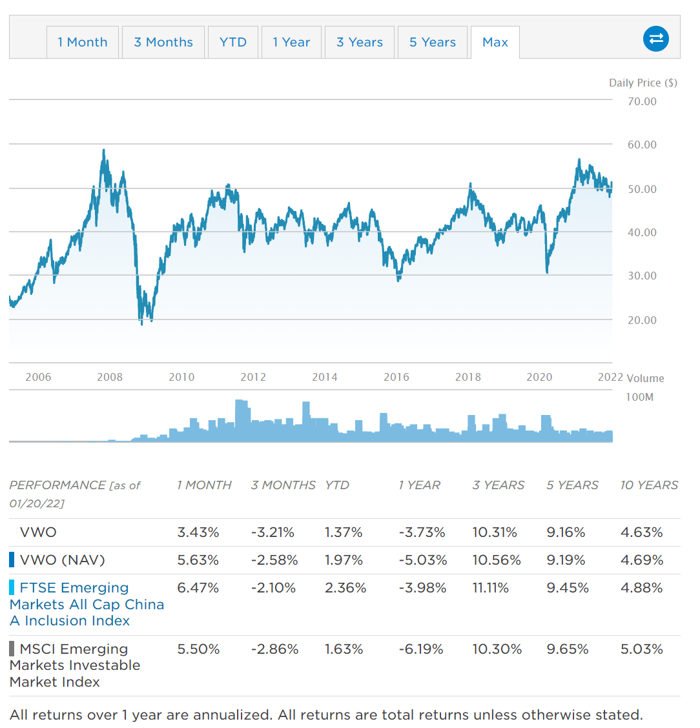This screenshot has width=700, height=728.
Task: Click MSCI 3 years value 10.30%
Action: 497,649
